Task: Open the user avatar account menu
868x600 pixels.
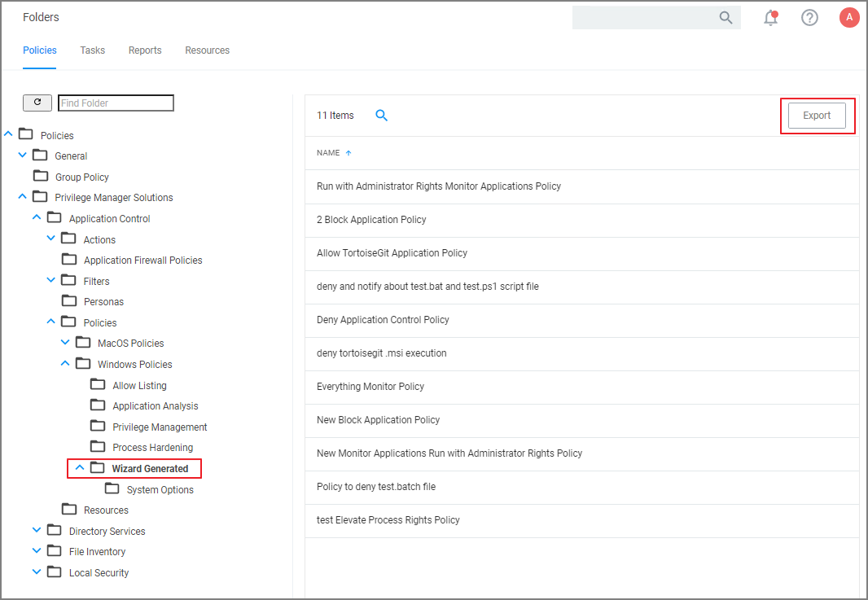Action: [849, 18]
